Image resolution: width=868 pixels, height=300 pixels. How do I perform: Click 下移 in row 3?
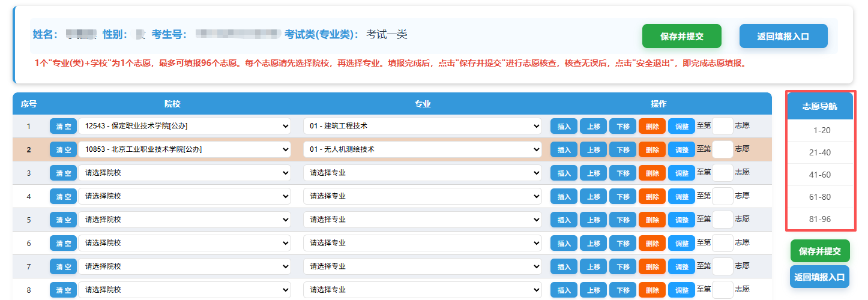pos(623,173)
